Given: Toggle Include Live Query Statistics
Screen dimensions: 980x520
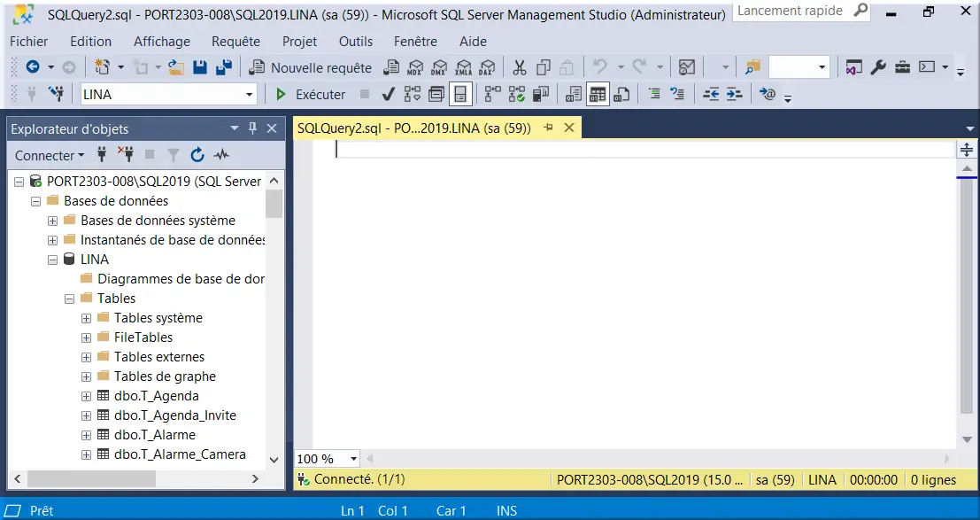Looking at the screenshot, I should (517, 94).
